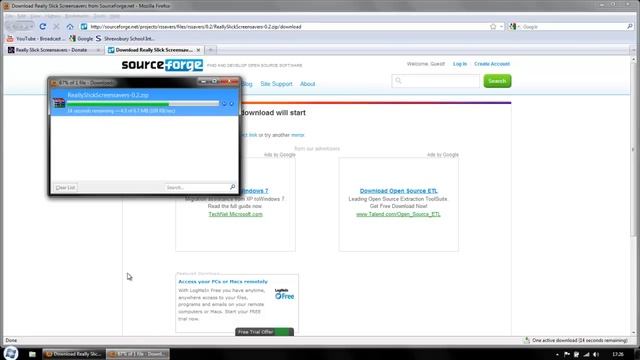
Task: Click the LogMeIn Free logo
Action: [284, 294]
